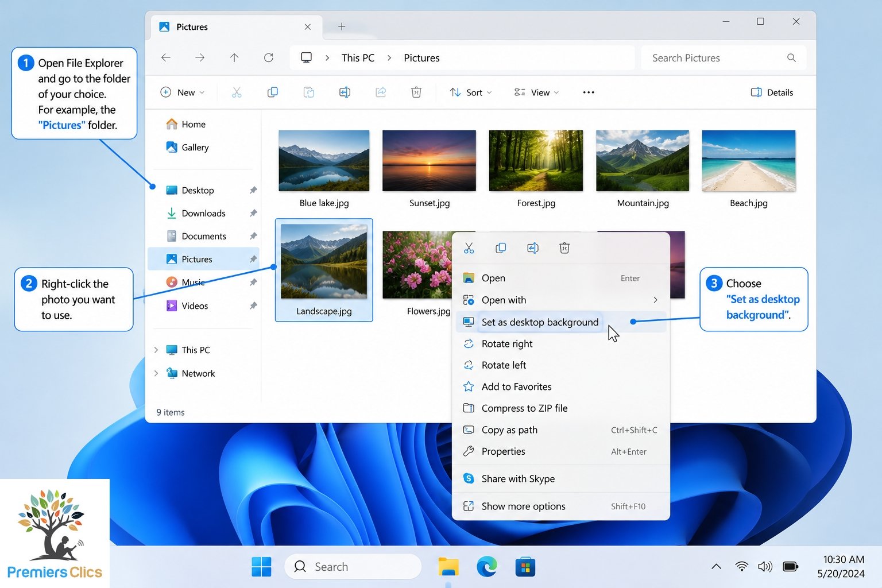Screen dimensions: 882x588
Task: Open the See more ellipsis menu
Action: pos(589,92)
